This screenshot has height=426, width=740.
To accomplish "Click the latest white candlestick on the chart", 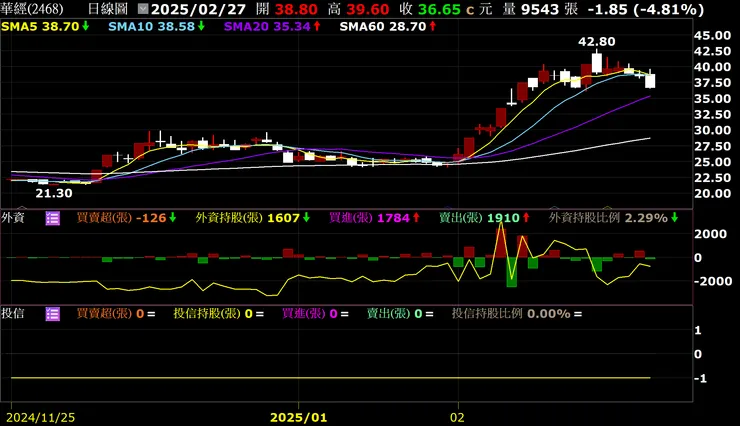I will [x=650, y=80].
